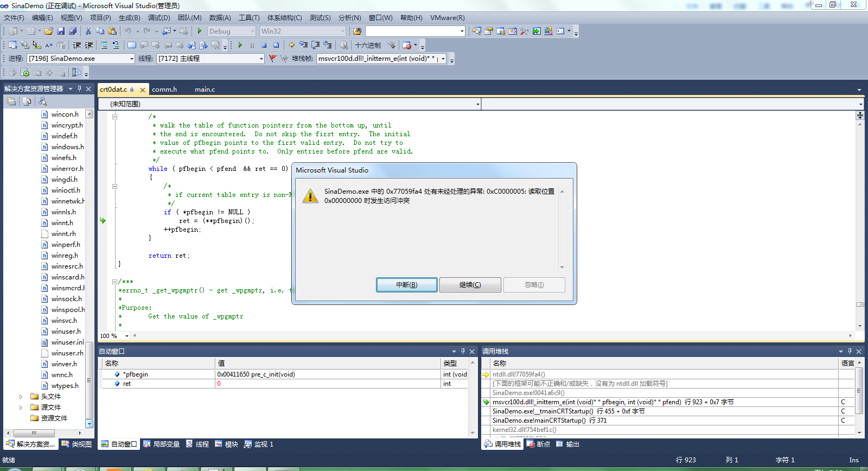Image resolution: width=868 pixels, height=471 pixels.
Task: Click the Continue green play icon in debug toolbar
Action: (x=240, y=46)
